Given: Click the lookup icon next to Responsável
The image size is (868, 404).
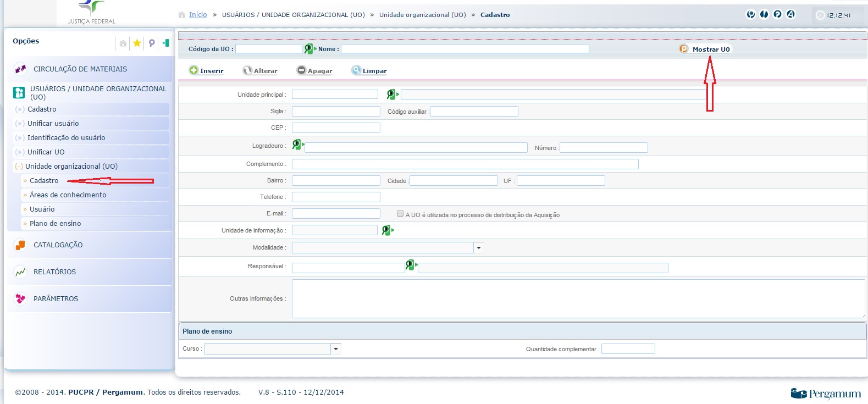Looking at the screenshot, I should click(410, 265).
